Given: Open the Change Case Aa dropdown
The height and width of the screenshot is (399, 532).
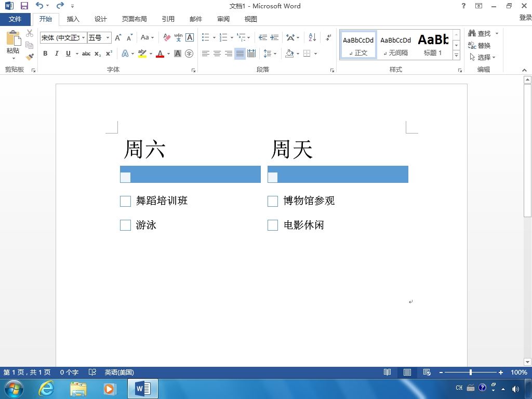Looking at the screenshot, I should tap(147, 37).
